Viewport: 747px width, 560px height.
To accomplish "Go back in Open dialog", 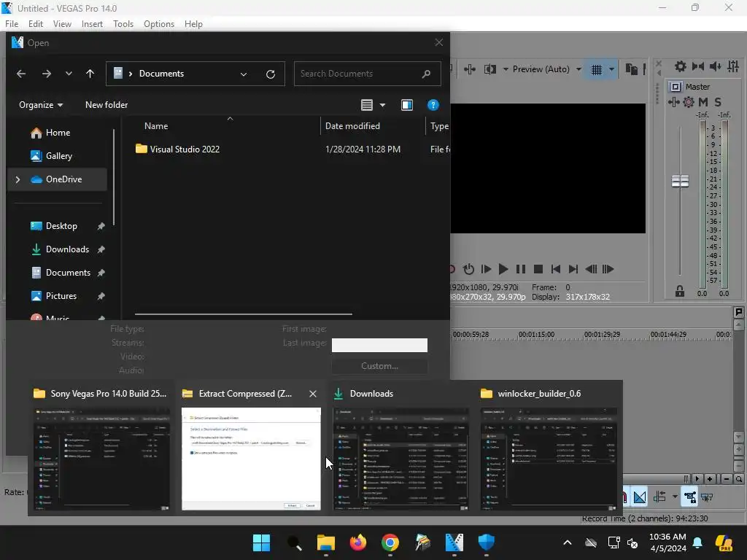I will point(21,74).
